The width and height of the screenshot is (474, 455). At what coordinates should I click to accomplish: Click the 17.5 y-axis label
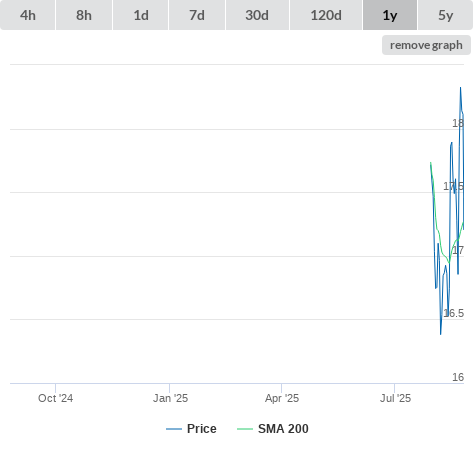pyautogui.click(x=453, y=186)
